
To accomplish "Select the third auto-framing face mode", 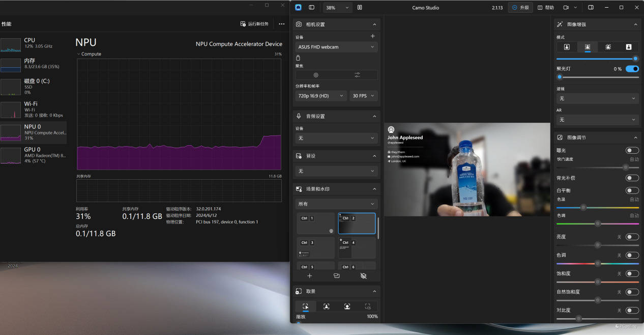I will 347,306.
